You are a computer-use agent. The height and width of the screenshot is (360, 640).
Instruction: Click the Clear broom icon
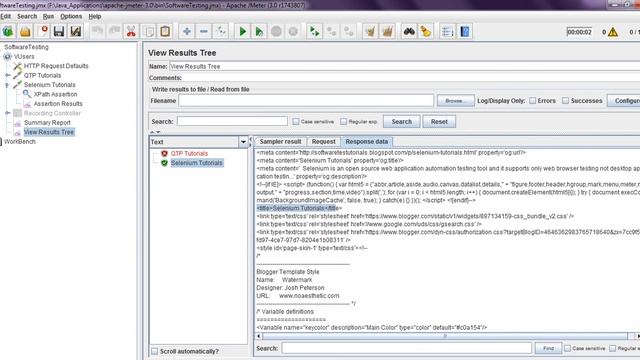pyautogui.click(x=370, y=31)
